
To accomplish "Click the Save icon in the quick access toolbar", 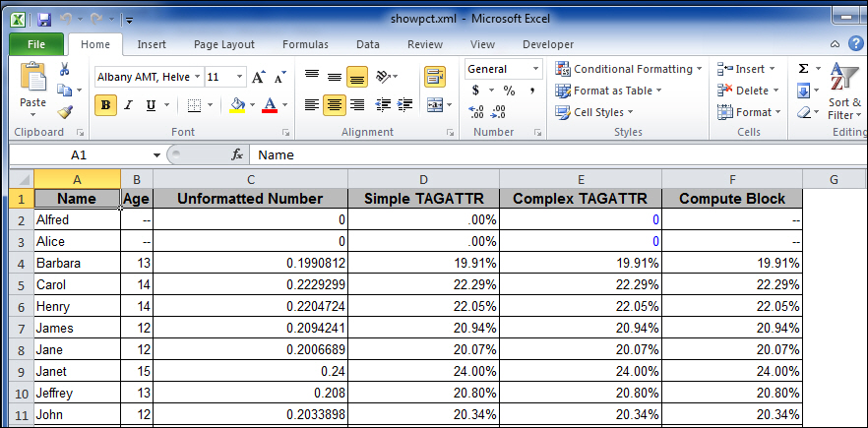I will click(x=44, y=19).
